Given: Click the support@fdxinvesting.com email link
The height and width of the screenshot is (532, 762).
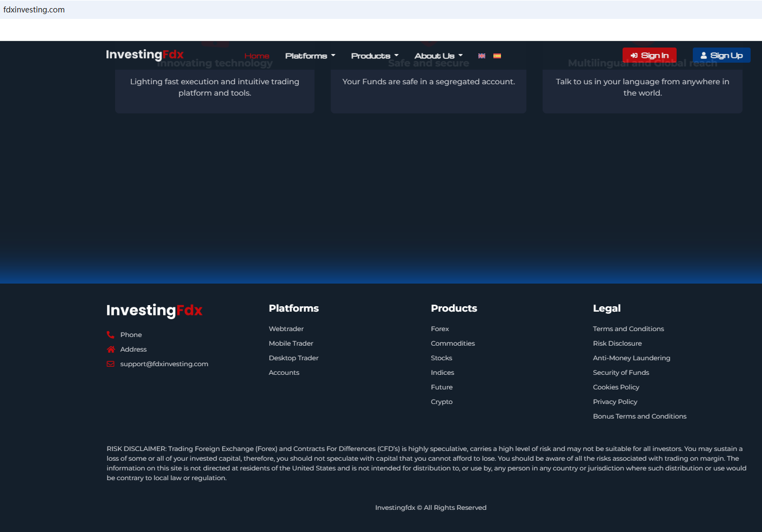Looking at the screenshot, I should (164, 364).
